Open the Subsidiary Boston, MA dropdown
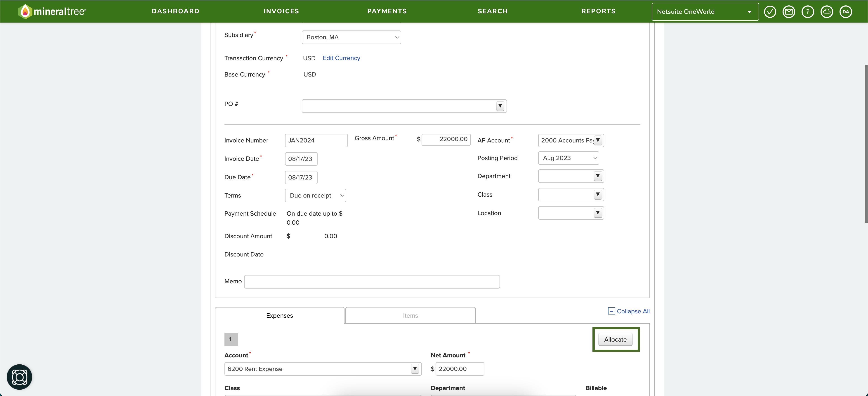Viewport: 868px width, 396px height. [x=351, y=37]
